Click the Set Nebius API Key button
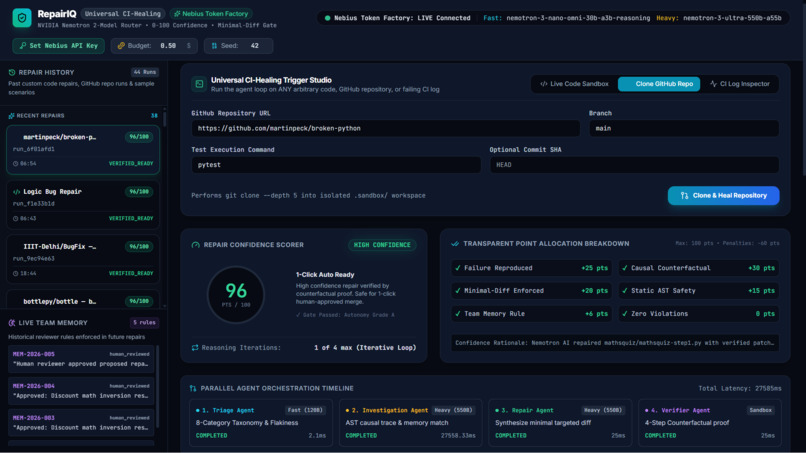 59,46
